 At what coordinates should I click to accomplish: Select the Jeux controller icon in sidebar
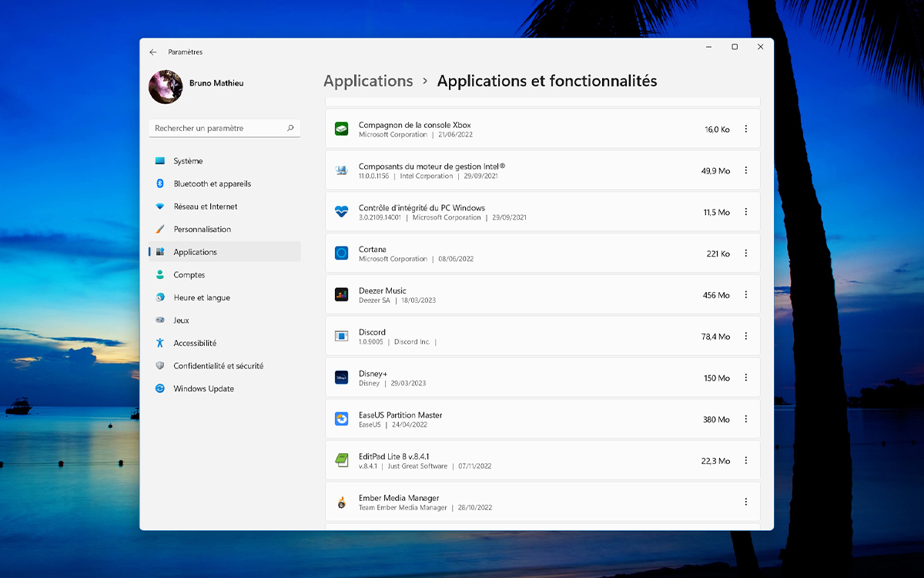tap(162, 320)
